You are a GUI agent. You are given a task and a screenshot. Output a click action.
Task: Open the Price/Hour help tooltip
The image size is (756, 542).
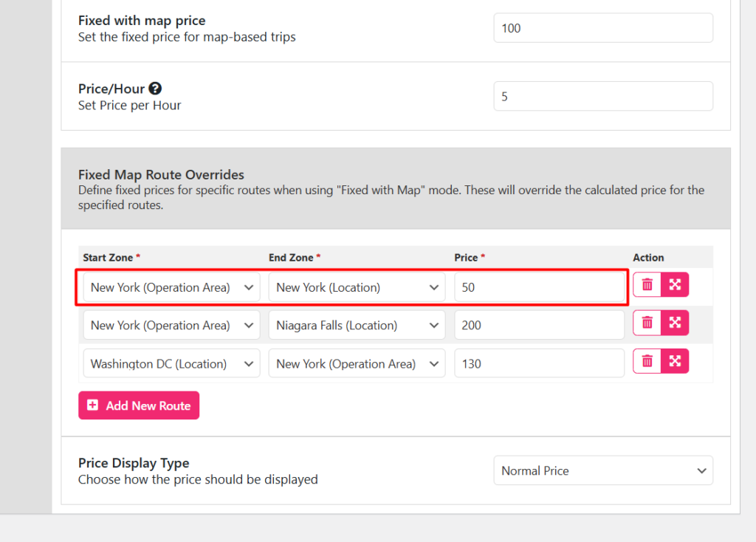pyautogui.click(x=155, y=88)
